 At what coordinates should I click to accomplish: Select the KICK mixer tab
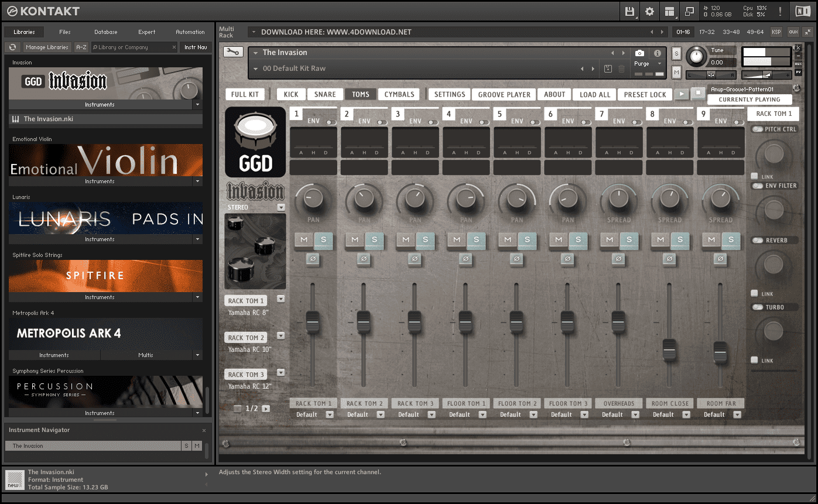click(x=291, y=94)
